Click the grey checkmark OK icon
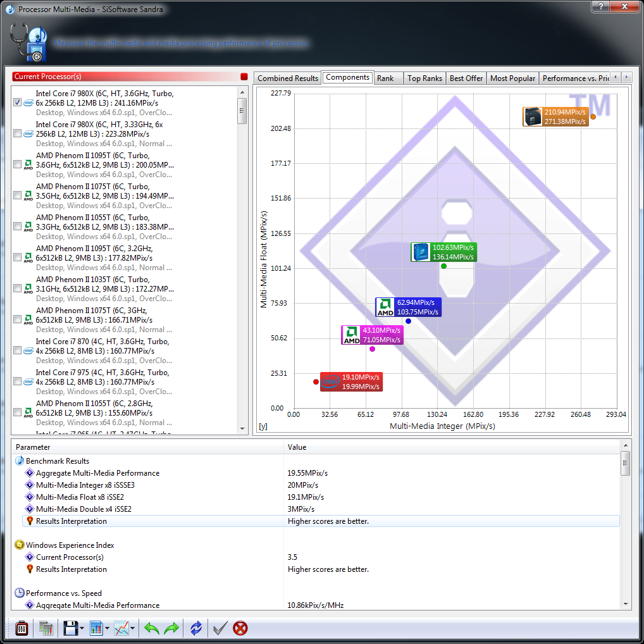This screenshot has width=644, height=644. click(220, 628)
